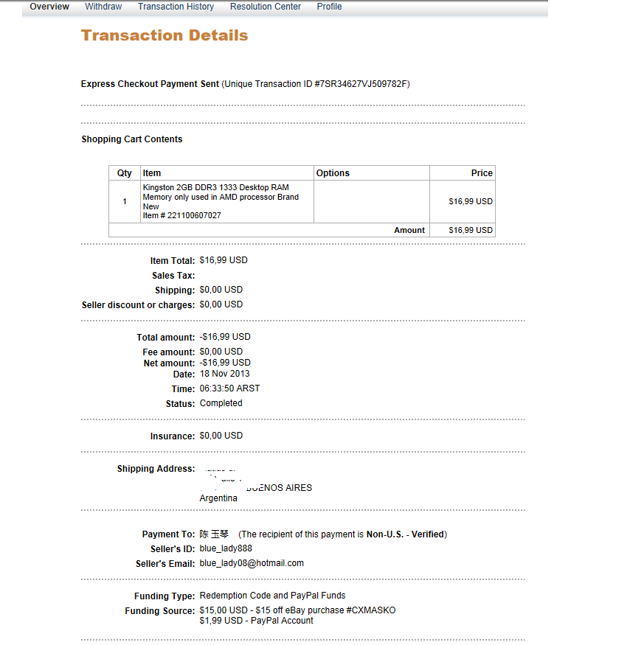Viewport: 644px width, 645px height.
Task: Switch to the Withdraw tab
Action: pyautogui.click(x=103, y=7)
